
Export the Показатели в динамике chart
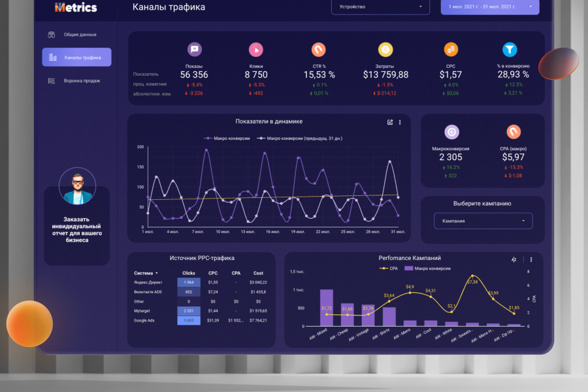[x=390, y=122]
